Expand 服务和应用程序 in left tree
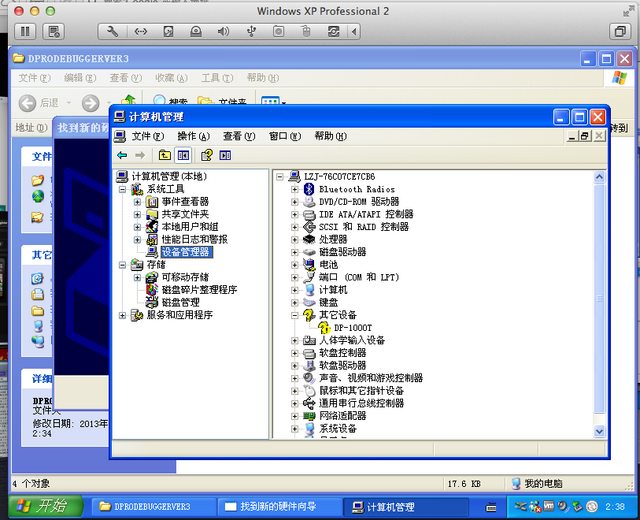640x520 pixels. pos(123,315)
